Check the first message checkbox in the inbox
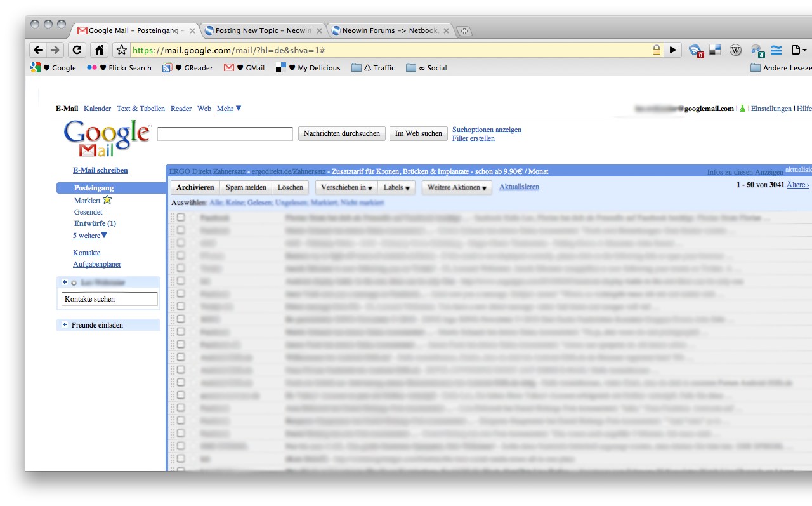 coord(181,217)
